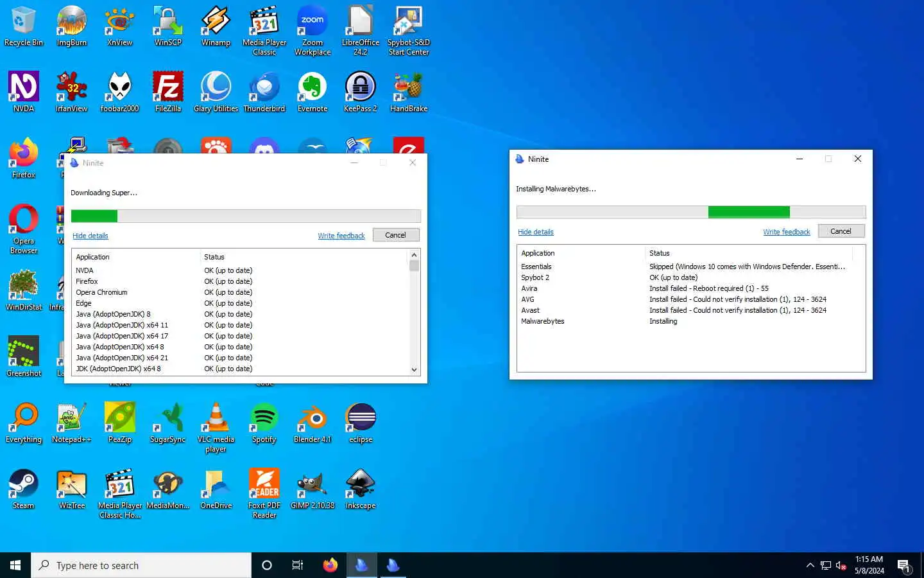Click Write feedback in the Downloading Super window
Viewport: 924px width, 578px height.
[x=341, y=236]
